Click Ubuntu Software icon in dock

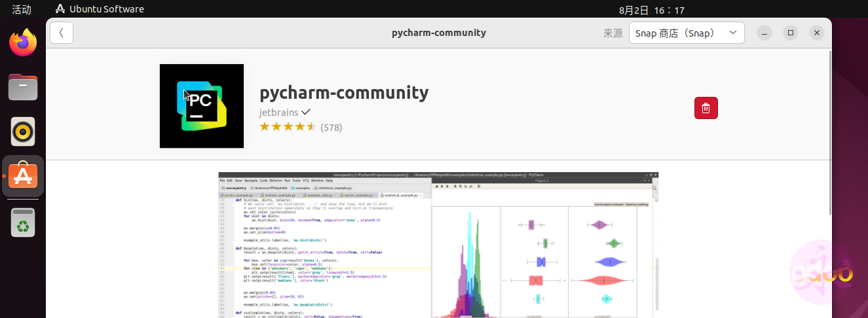[23, 176]
